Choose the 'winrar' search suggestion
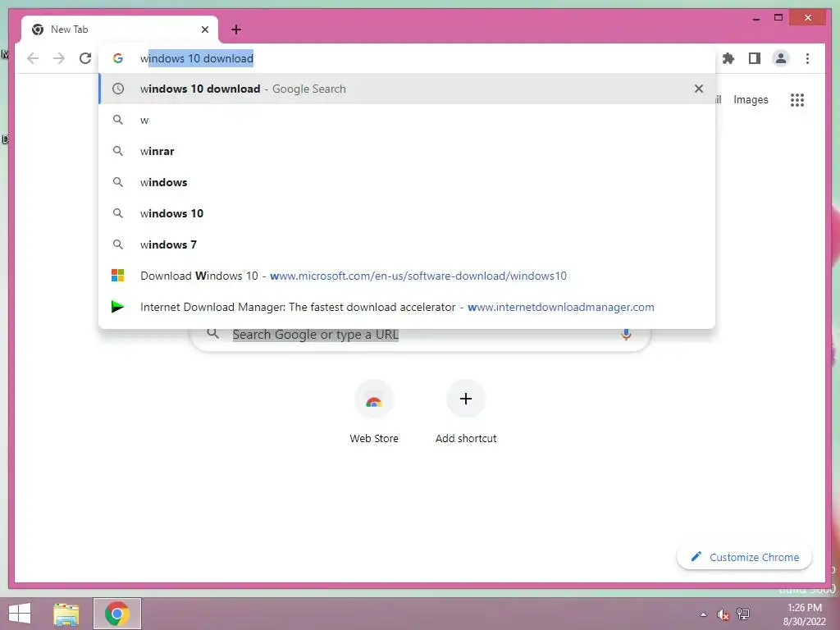 (x=407, y=151)
